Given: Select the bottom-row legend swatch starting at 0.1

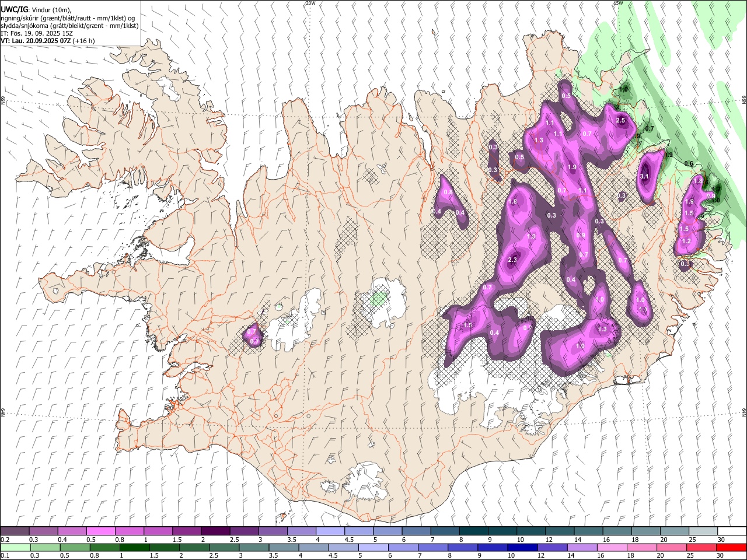Looking at the screenshot, I should pyautogui.click(x=15, y=547).
